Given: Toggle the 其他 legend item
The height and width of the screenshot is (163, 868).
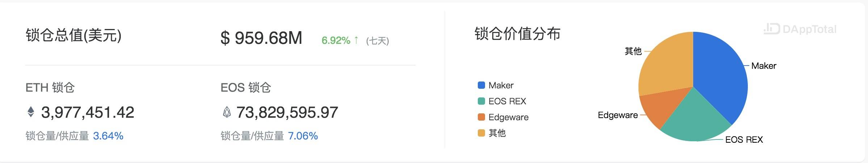Looking at the screenshot, I should click(492, 133).
